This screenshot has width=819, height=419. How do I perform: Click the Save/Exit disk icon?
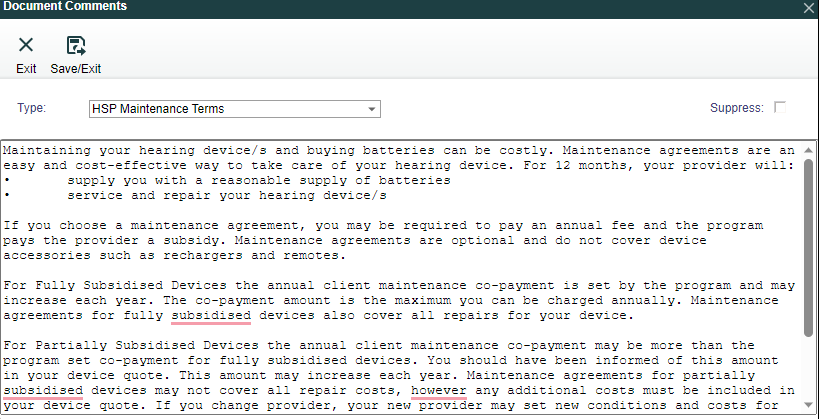(76, 45)
